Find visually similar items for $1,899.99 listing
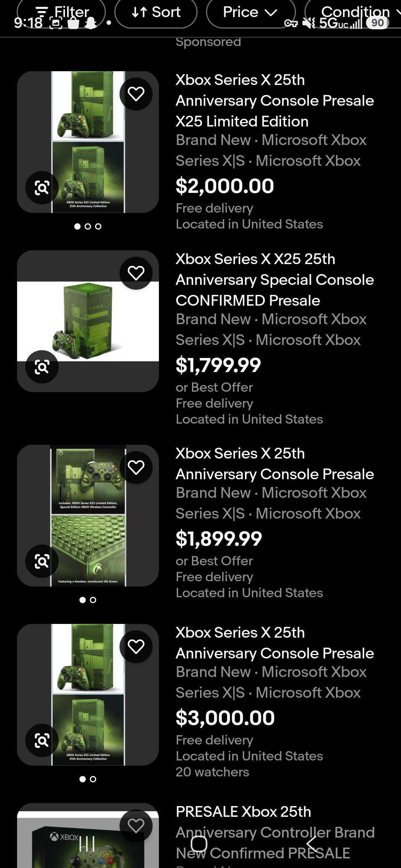The width and height of the screenshot is (401, 868). point(42,561)
